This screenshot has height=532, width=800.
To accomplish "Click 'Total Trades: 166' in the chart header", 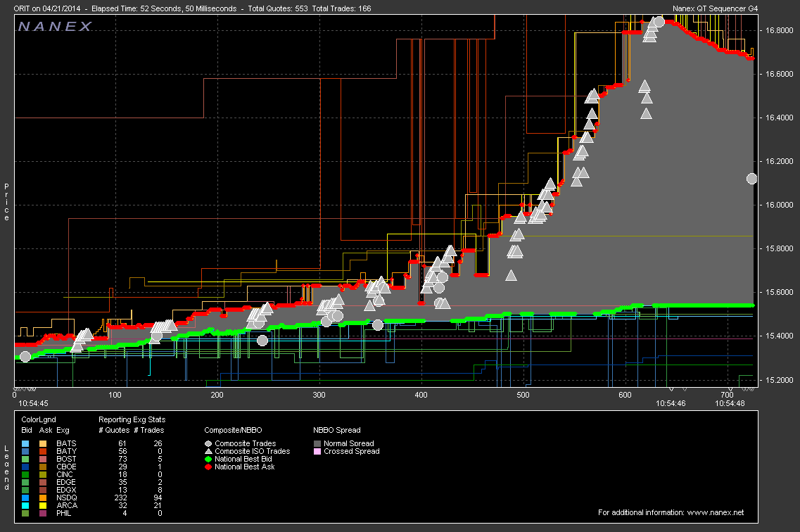I will [x=342, y=8].
